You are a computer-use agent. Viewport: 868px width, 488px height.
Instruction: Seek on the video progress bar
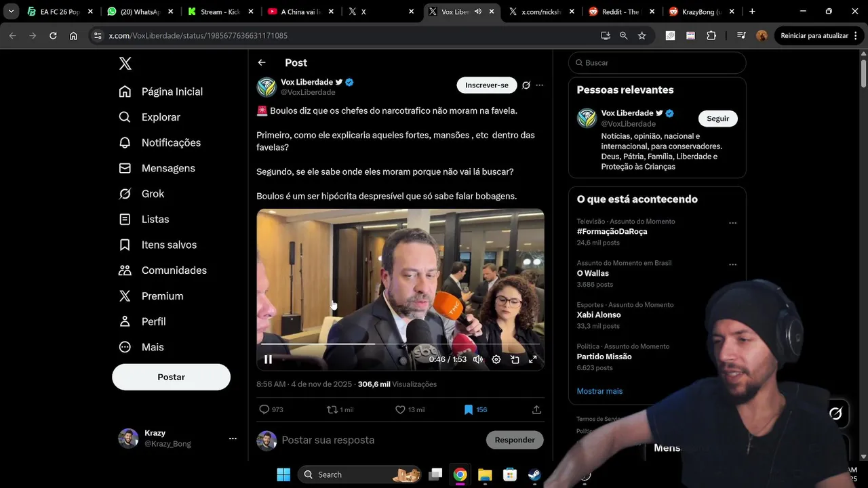click(x=400, y=344)
